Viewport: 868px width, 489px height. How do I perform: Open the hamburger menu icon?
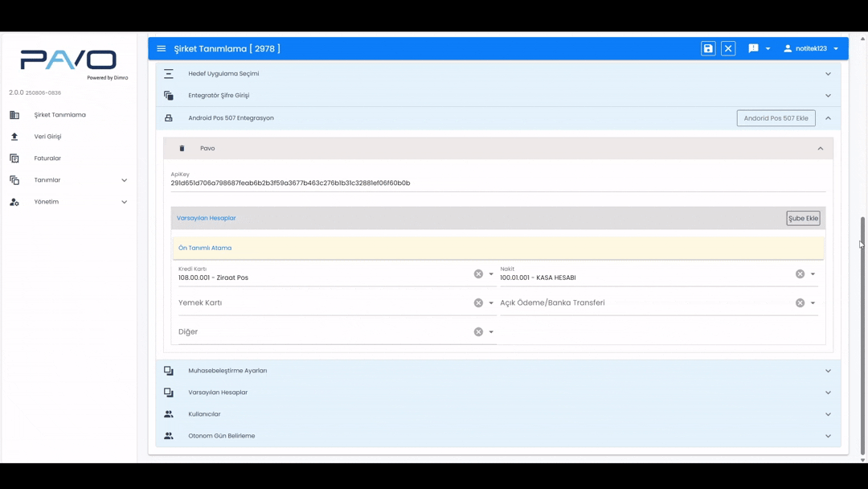click(162, 49)
